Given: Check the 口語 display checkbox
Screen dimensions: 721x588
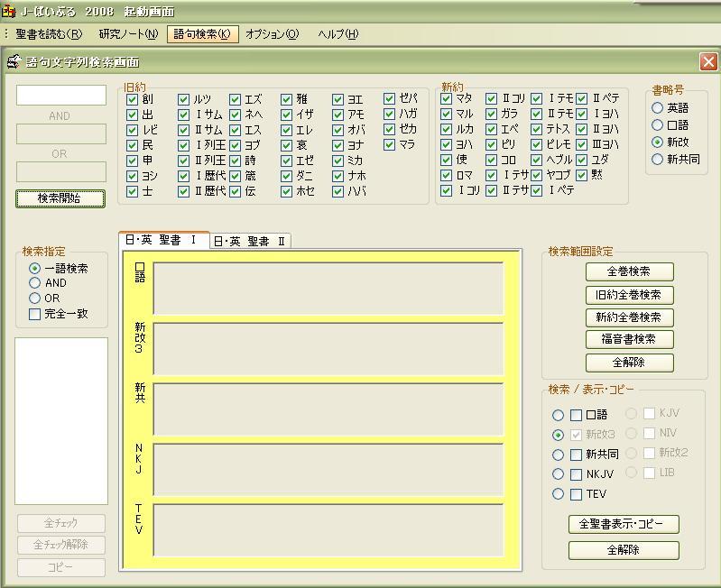Looking at the screenshot, I should 576,415.
